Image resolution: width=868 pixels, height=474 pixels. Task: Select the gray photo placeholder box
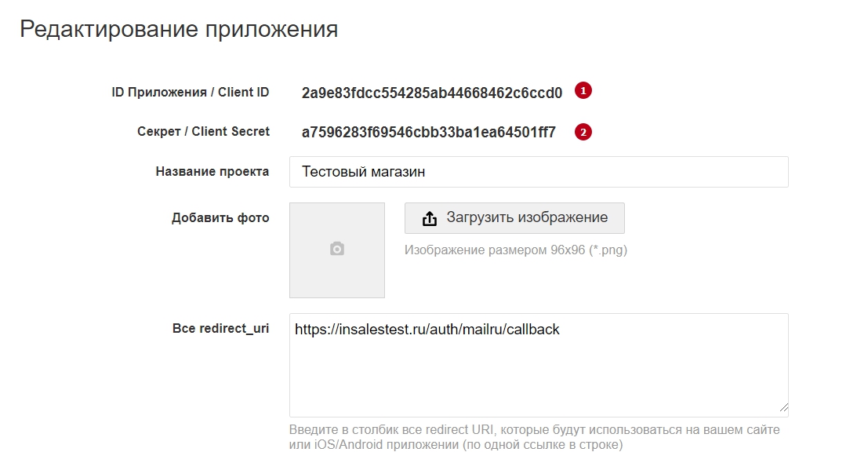coord(337,250)
